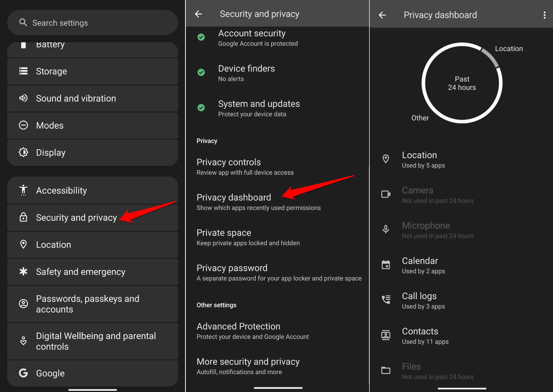This screenshot has height=392, width=553.
Task: Open Calendar used by 2 apps
Action: coord(461,265)
